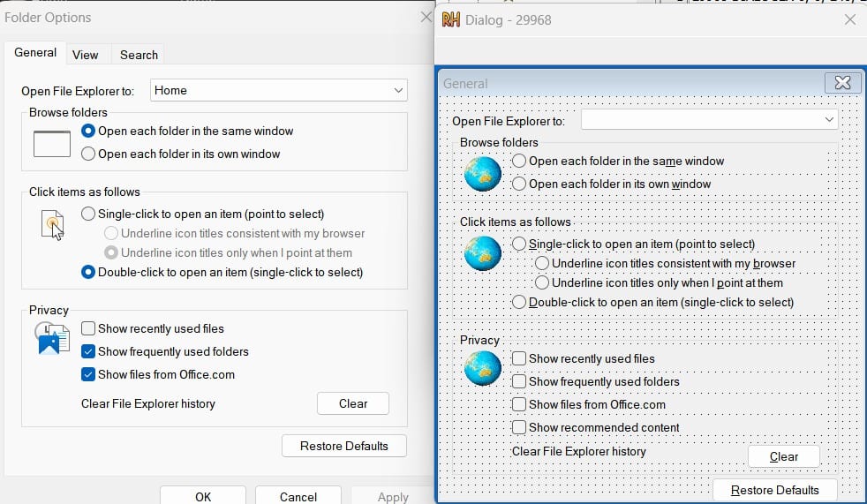Choose Open each folder in its own window
Viewport: 867px width, 504px height.
[x=88, y=154]
